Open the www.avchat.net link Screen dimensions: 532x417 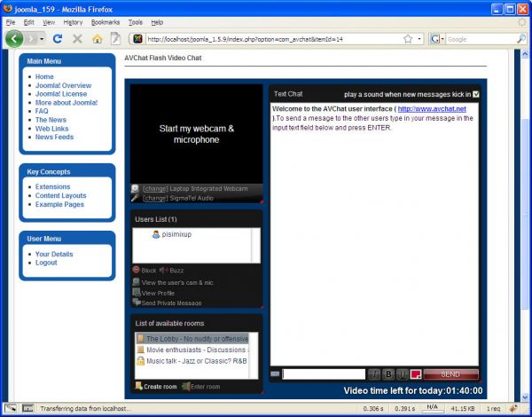coord(432,108)
